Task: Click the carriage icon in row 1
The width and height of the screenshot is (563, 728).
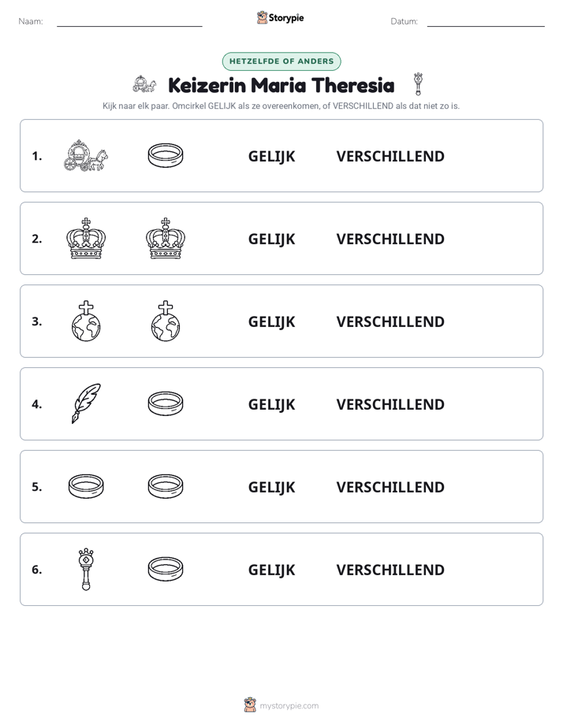Action: tap(86, 155)
